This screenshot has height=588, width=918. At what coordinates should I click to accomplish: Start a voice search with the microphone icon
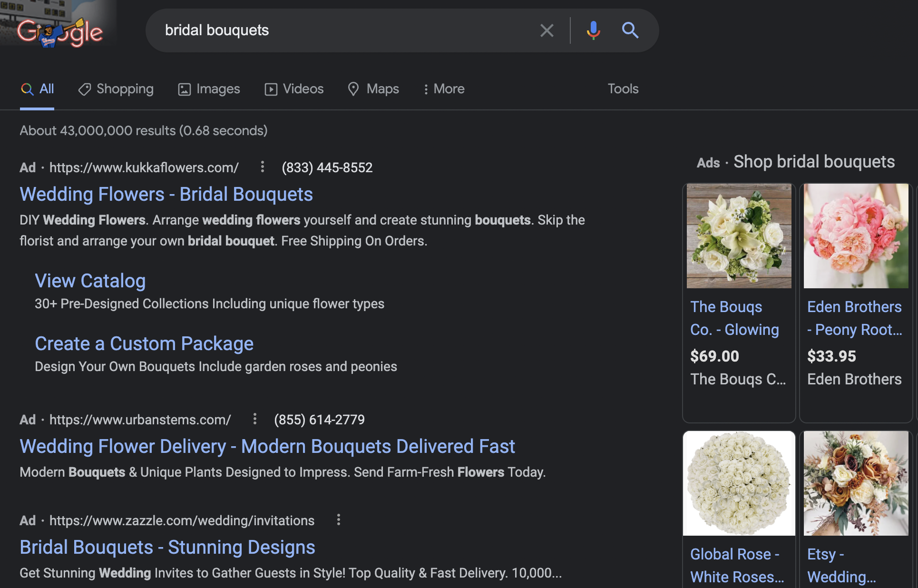593,30
